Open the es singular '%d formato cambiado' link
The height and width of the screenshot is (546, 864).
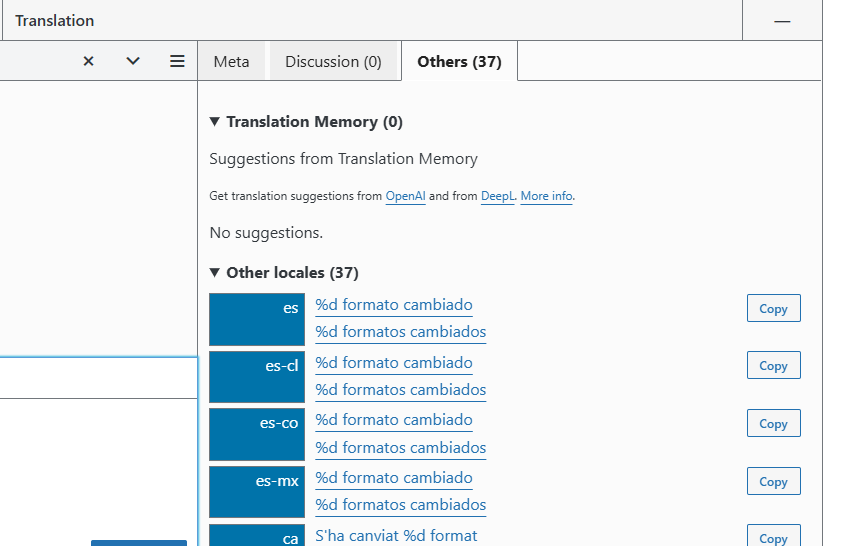point(394,305)
